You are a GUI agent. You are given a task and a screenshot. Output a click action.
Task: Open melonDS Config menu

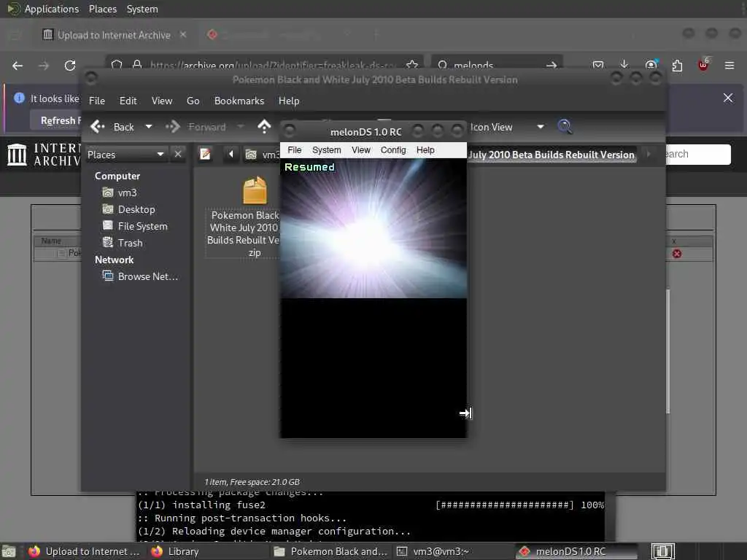click(393, 150)
